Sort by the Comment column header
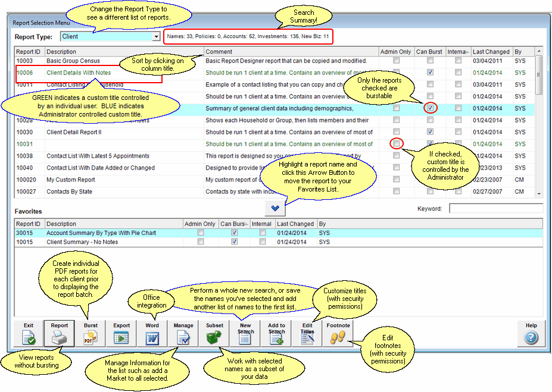The image size is (552, 392). tap(291, 52)
